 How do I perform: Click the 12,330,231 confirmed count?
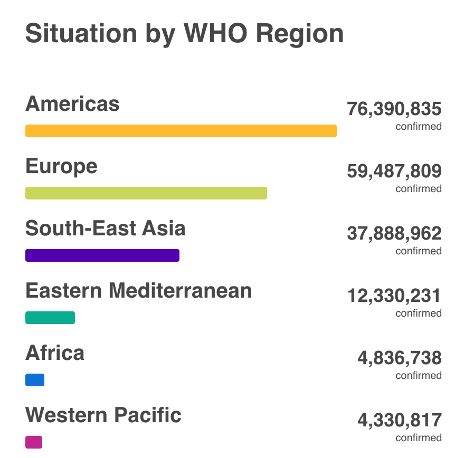(394, 296)
